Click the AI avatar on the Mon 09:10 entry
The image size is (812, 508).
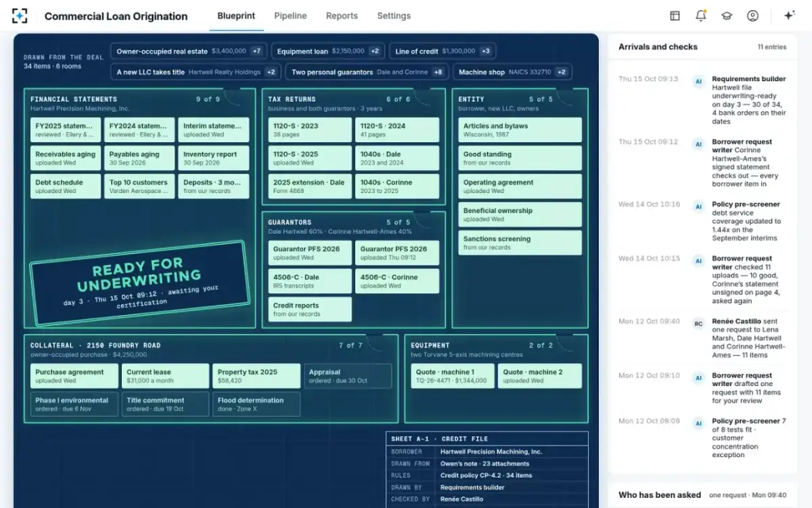(698, 378)
